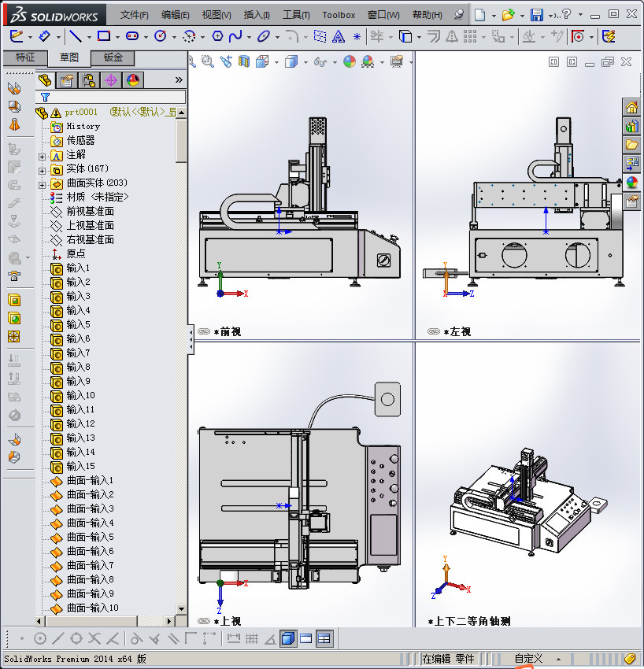Select the sketch Text tool
This screenshot has width=644, height=669.
[339, 37]
